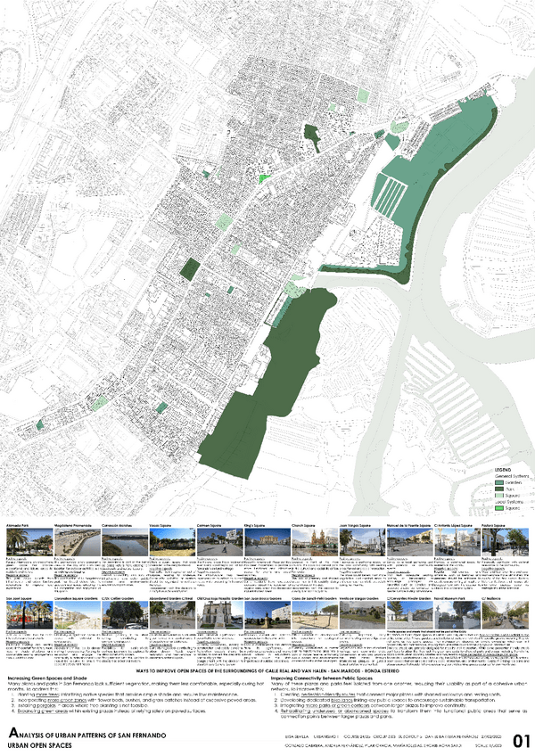Click the 'San José Square' caption title
Screen dimensions: 535x756
point(19,598)
